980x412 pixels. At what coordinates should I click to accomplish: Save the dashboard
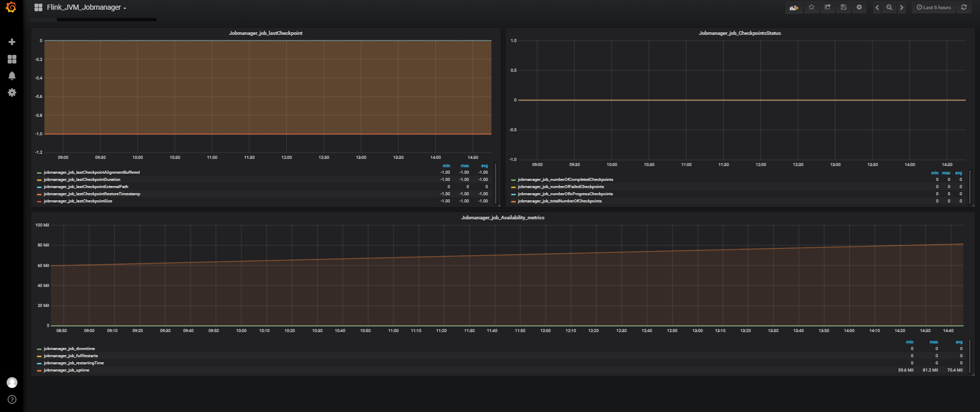tap(843, 7)
